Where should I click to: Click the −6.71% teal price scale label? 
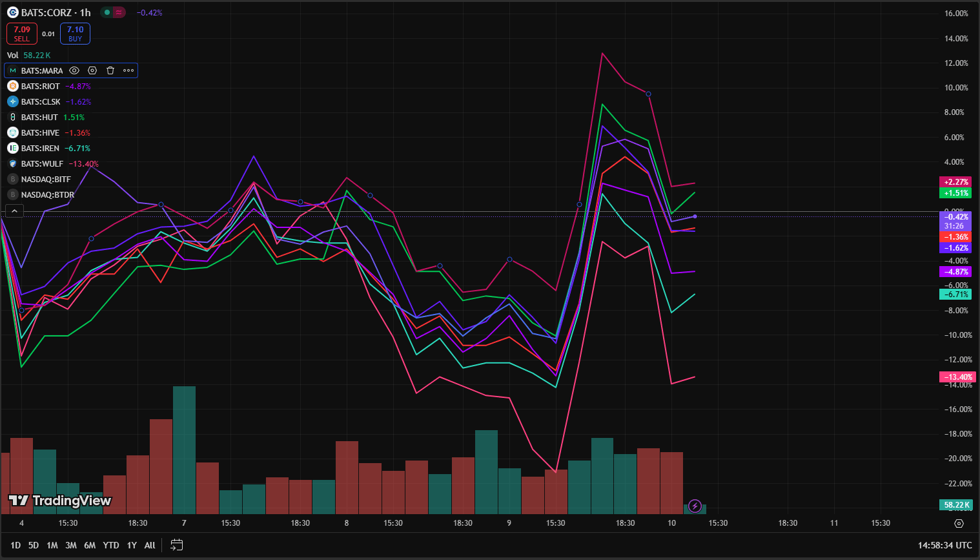point(955,295)
